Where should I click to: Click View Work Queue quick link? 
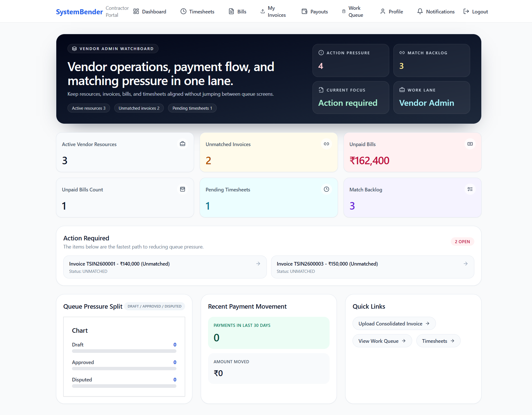(382, 341)
